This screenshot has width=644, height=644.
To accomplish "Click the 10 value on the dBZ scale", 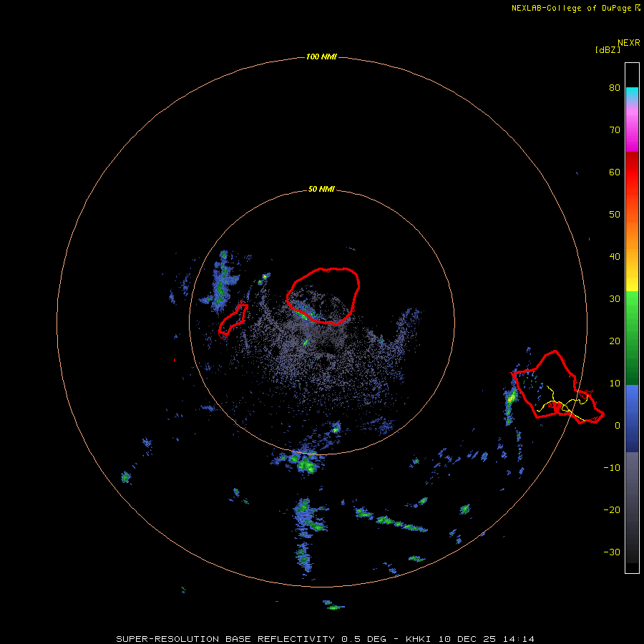I will (615, 384).
